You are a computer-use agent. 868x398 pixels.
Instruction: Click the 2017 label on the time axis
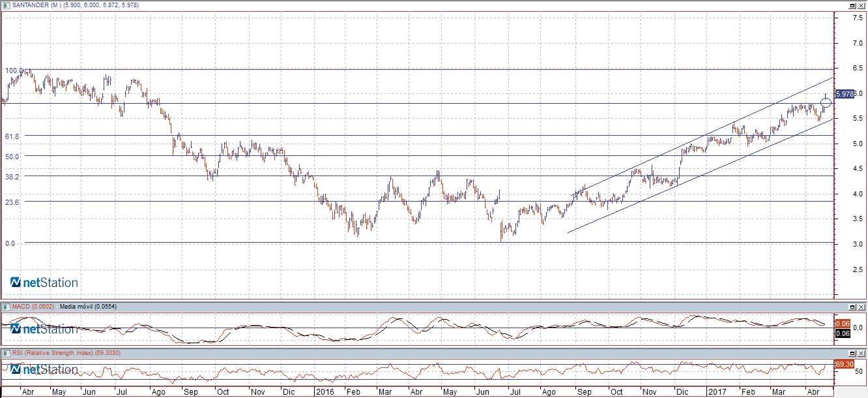pos(717,393)
